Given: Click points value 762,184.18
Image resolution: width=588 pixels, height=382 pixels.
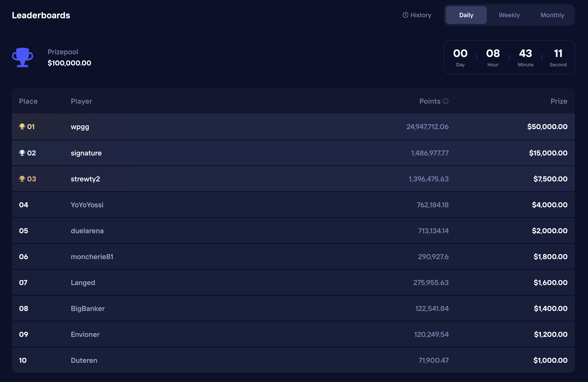Looking at the screenshot, I should [x=433, y=205].
